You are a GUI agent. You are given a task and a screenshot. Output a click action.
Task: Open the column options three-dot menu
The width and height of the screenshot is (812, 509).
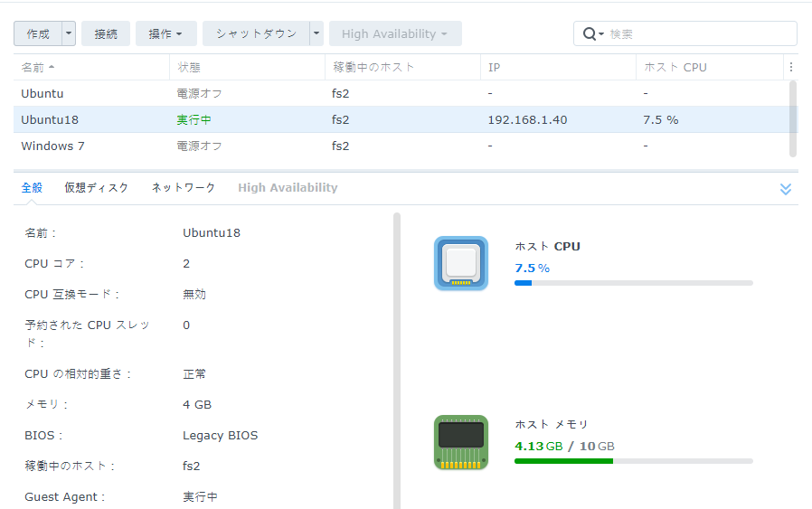click(791, 67)
